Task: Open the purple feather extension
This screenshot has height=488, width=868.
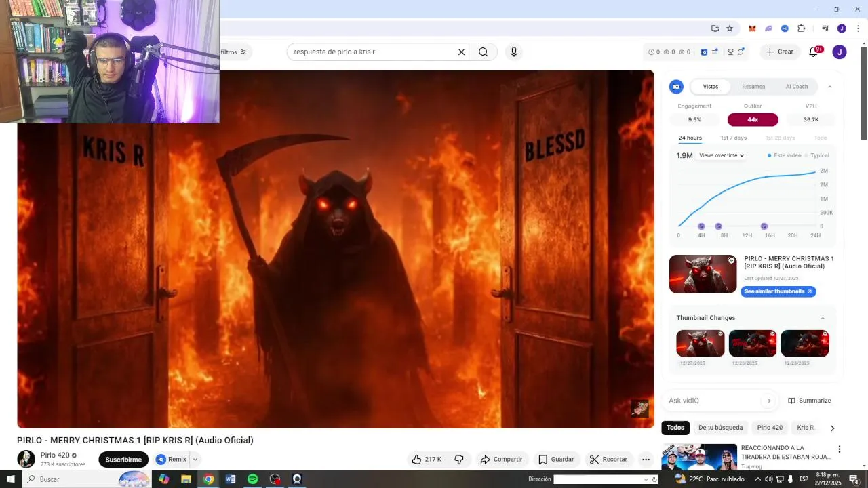Action: (x=768, y=28)
